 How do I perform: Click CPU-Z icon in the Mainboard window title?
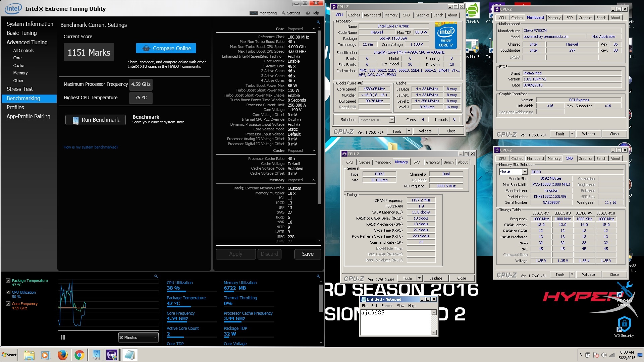pyautogui.click(x=497, y=9)
